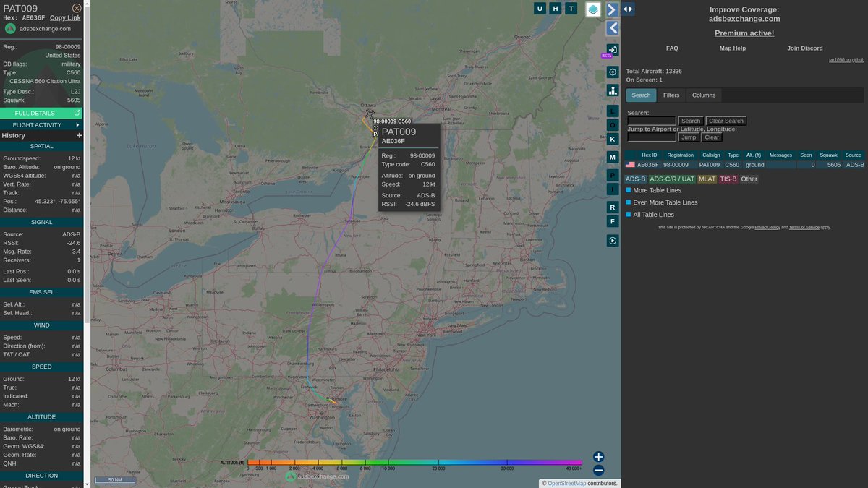
Task: Click the Jump button
Action: (x=689, y=137)
